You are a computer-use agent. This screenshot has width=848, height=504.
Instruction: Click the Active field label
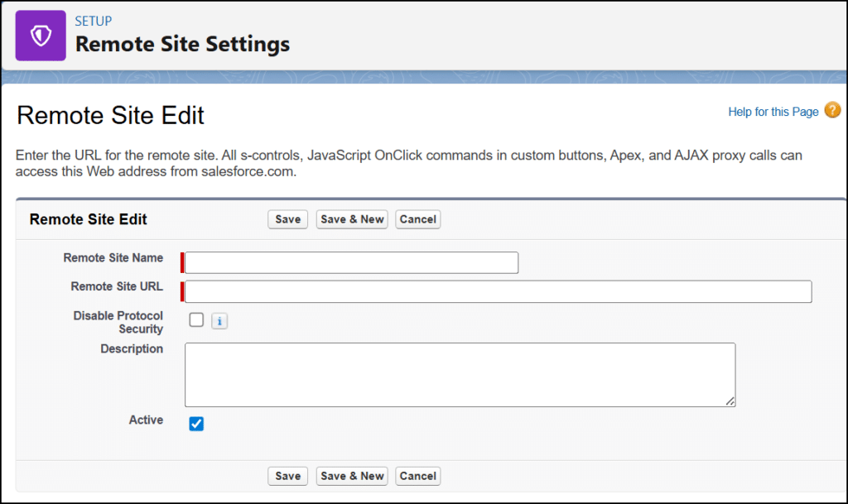coord(146,420)
